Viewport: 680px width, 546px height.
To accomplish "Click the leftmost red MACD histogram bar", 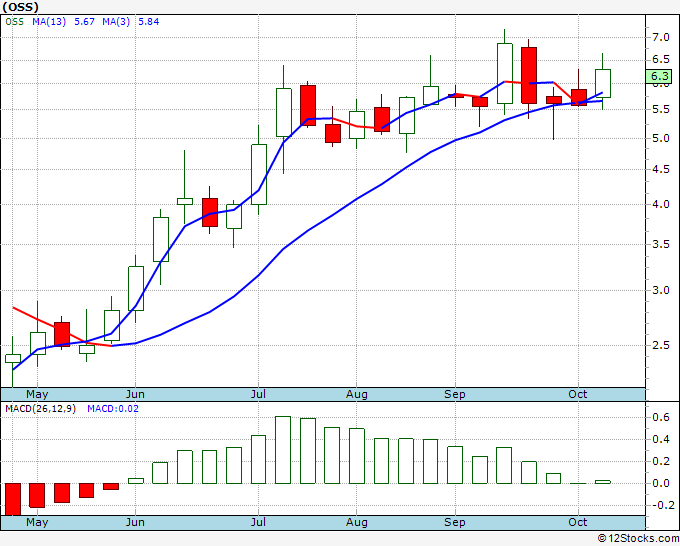I will point(13,500).
